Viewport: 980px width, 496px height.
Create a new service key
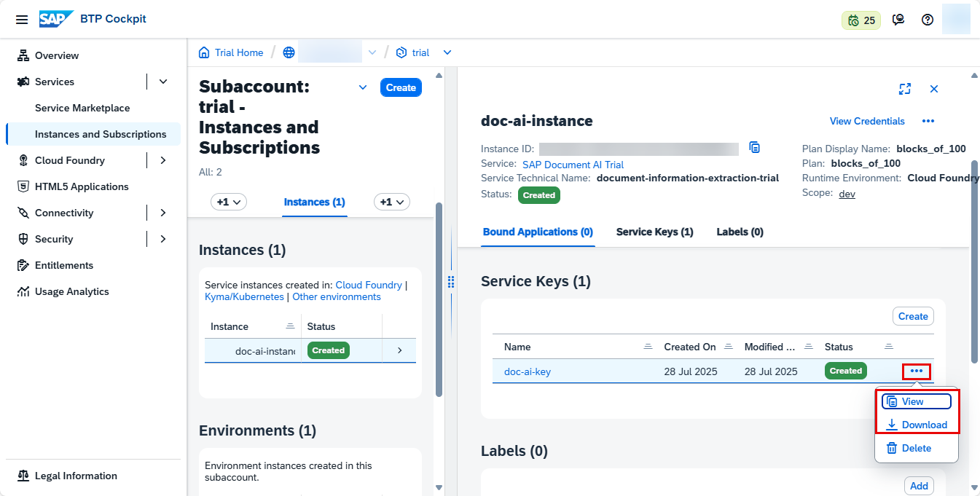pyautogui.click(x=913, y=316)
